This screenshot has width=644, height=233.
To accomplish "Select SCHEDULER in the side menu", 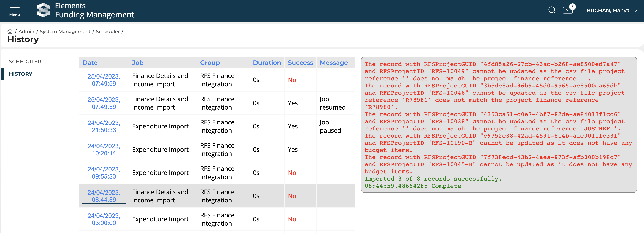I will click(25, 61).
